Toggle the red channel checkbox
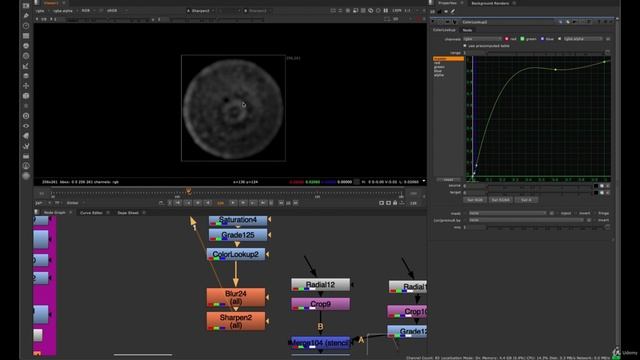 (x=507, y=39)
